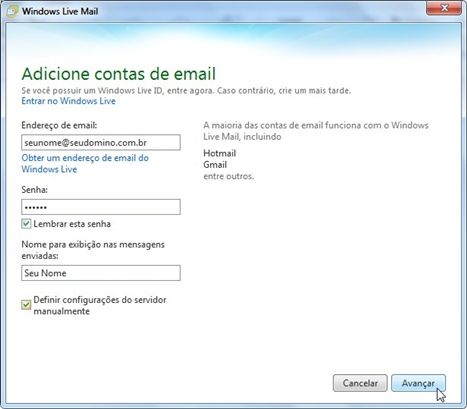Click into the Senha password field
The width and height of the screenshot is (467, 409).
coord(101,207)
